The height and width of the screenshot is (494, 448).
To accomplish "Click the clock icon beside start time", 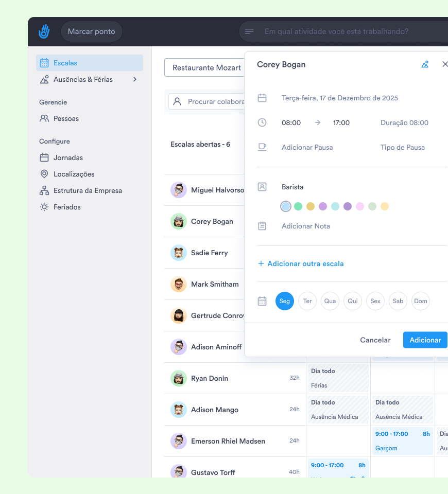I will coord(262,122).
